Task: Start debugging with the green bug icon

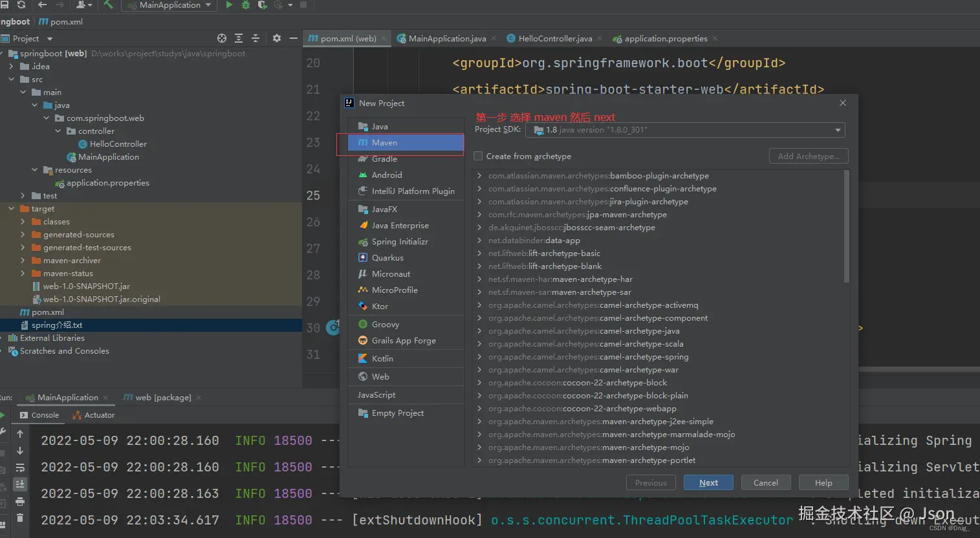Action: [246, 5]
